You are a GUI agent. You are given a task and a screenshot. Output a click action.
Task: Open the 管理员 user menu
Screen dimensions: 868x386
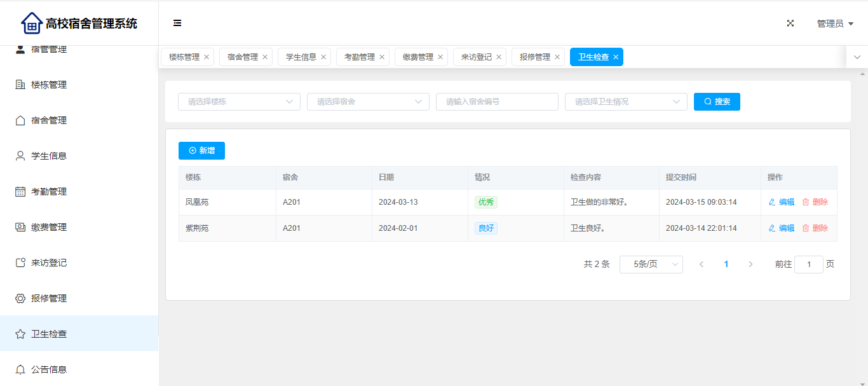(x=834, y=24)
